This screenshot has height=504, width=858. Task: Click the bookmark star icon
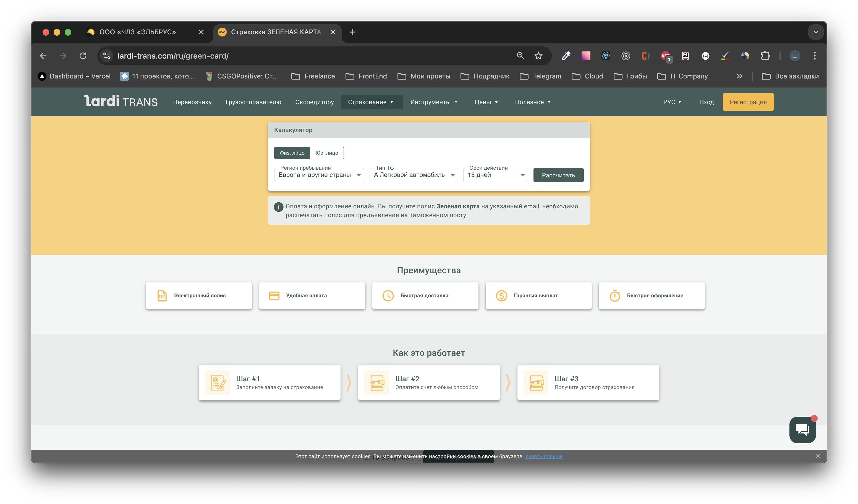tap(538, 56)
